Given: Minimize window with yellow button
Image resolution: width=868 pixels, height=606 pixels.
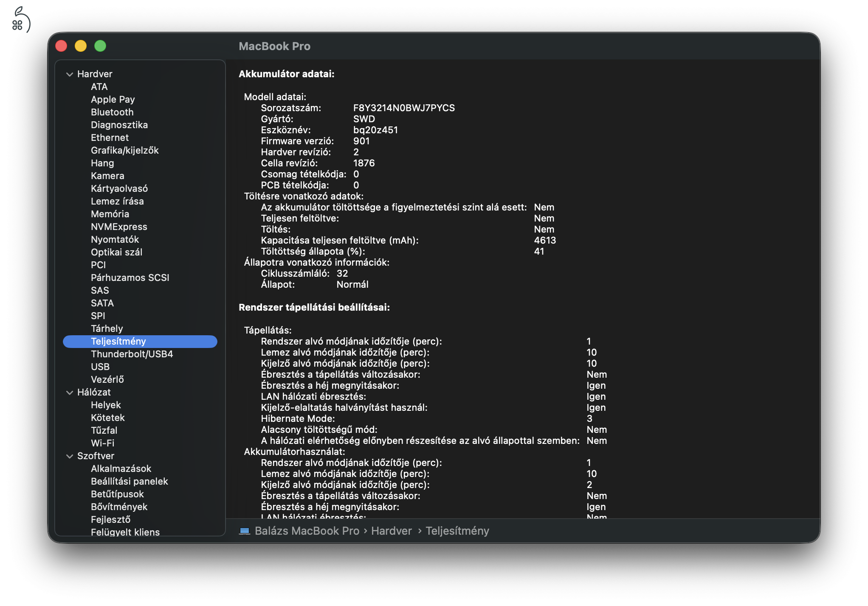Looking at the screenshot, I should click(x=81, y=46).
